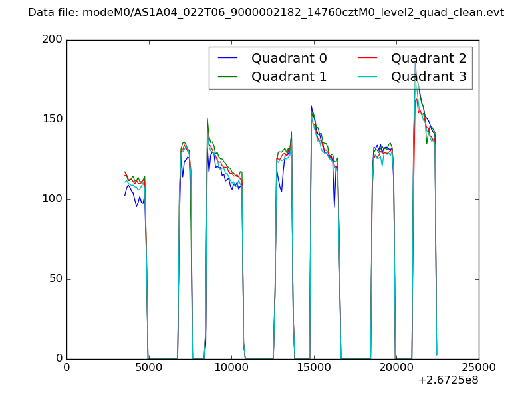Select the Quadrant 1 legend label
The width and height of the screenshot is (532, 399).
point(289,77)
